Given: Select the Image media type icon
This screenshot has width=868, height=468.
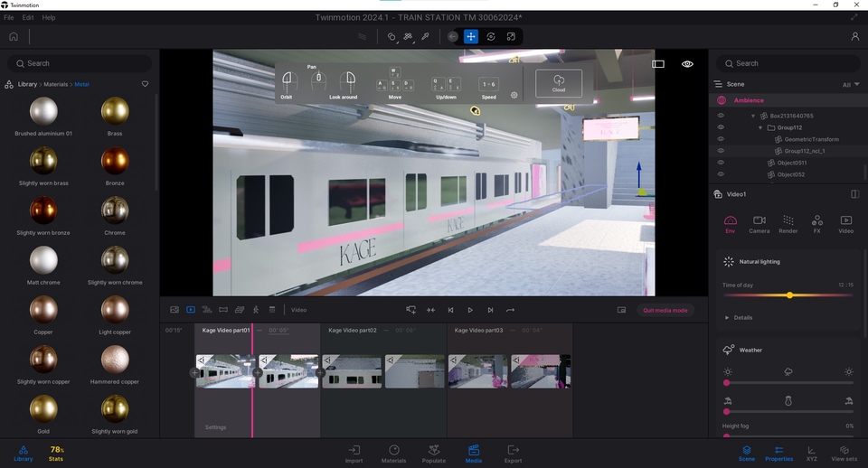Looking at the screenshot, I should click(x=175, y=310).
